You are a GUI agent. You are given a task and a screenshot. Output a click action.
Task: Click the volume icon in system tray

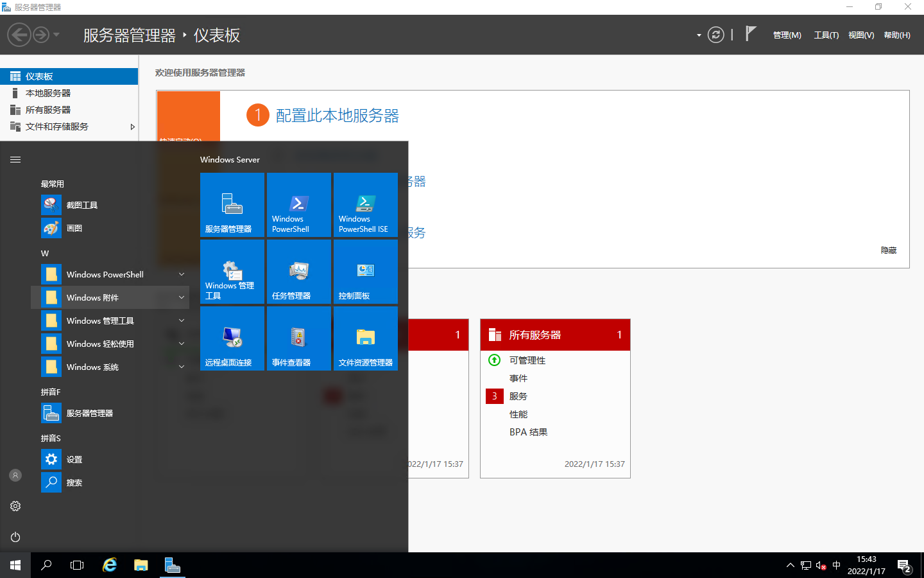click(x=821, y=566)
